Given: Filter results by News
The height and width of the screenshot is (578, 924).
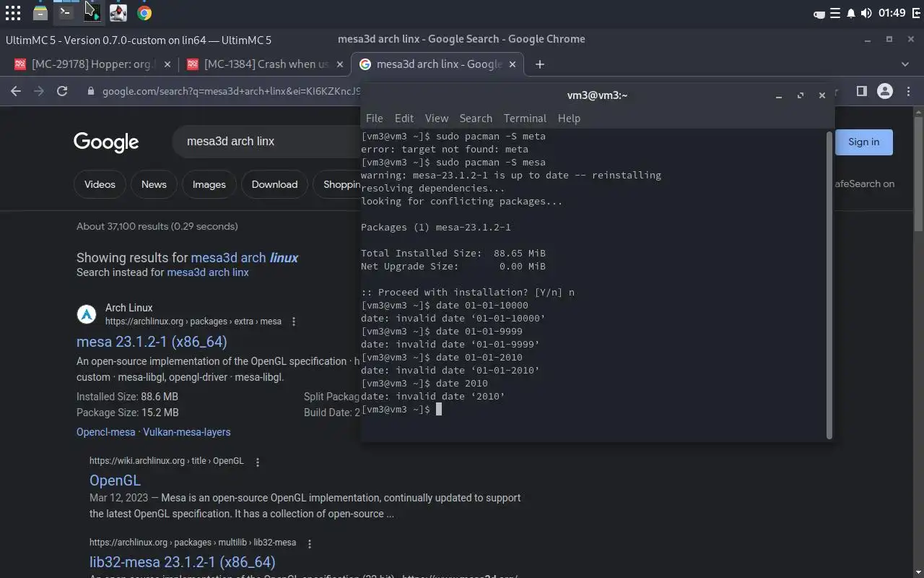Looking at the screenshot, I should pos(154,184).
